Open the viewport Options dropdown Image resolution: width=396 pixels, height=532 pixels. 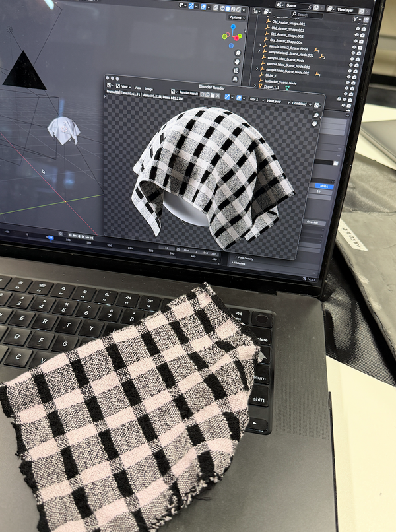(236, 17)
